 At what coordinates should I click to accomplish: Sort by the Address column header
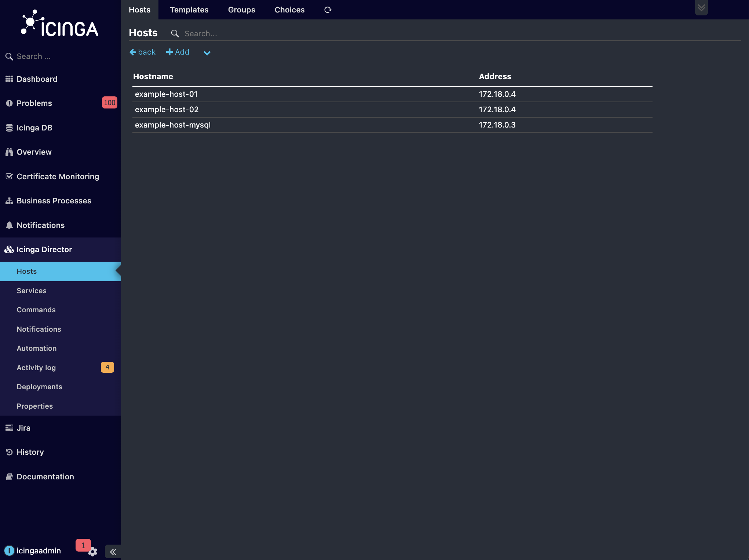(x=495, y=76)
